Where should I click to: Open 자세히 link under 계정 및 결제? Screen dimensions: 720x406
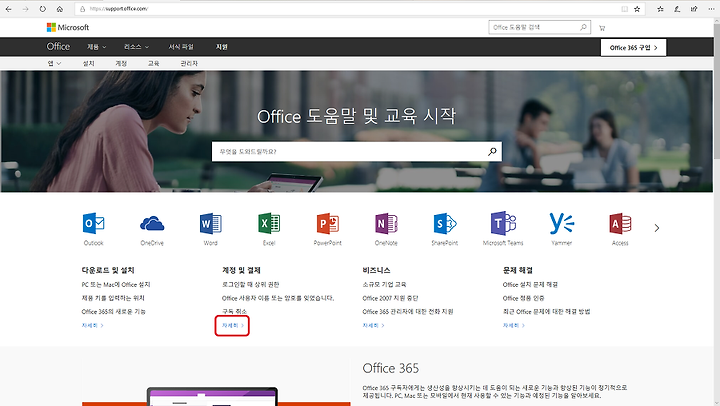tap(232, 325)
